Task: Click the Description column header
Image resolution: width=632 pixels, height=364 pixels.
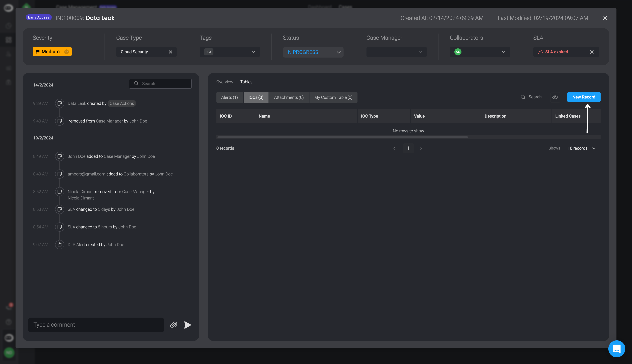Action: click(516, 116)
